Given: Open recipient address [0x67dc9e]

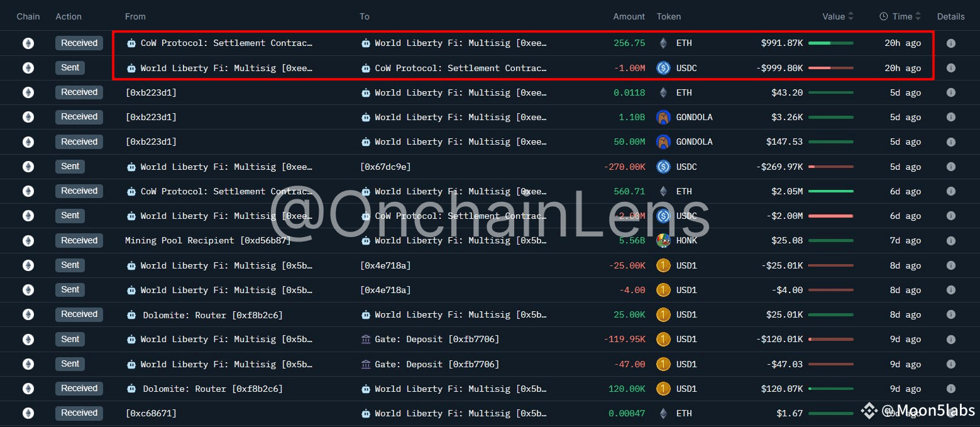Looking at the screenshot, I should pyautogui.click(x=385, y=167).
